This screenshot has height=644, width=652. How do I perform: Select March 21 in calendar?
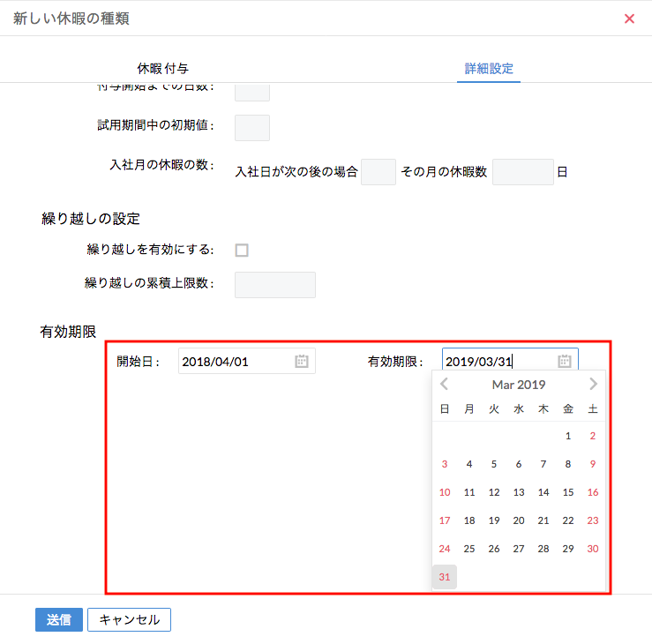pyautogui.click(x=543, y=520)
